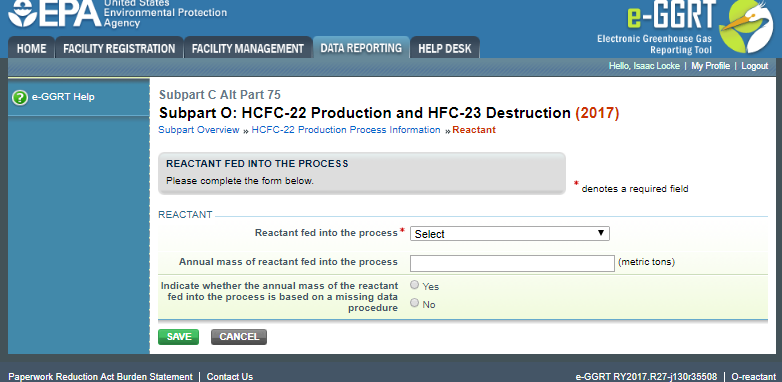Image resolution: width=782 pixels, height=382 pixels.
Task: Open the Paperwork Reduction Act Burden Statement link
Action: 100,377
